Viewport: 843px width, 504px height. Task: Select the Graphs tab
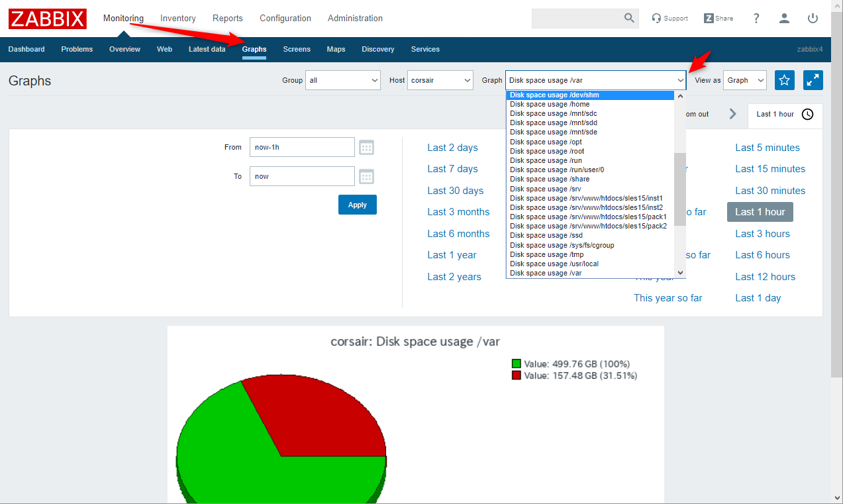[x=254, y=49]
